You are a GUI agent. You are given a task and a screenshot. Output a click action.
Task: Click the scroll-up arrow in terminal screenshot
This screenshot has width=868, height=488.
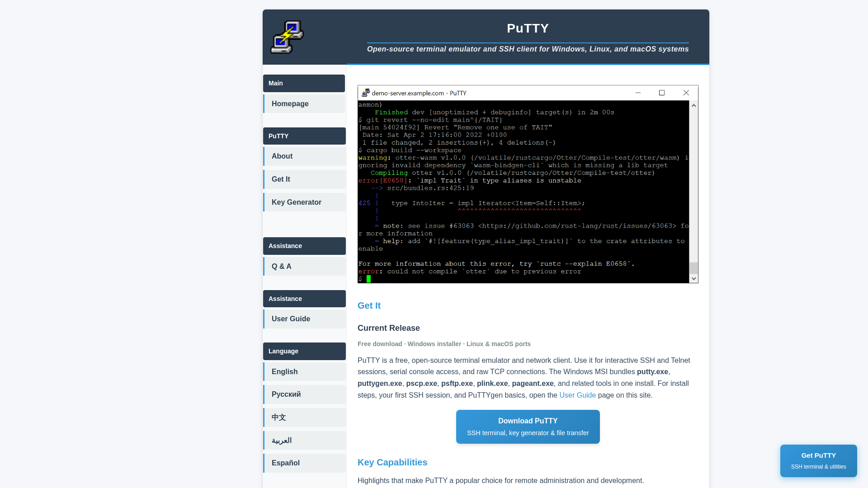[x=693, y=105]
